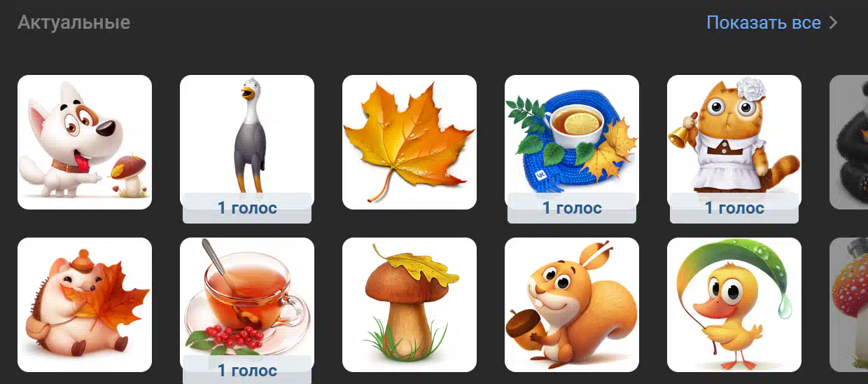Pick the duckling under leaf umbrella gift
This screenshot has height=384, width=868.
click(x=734, y=305)
